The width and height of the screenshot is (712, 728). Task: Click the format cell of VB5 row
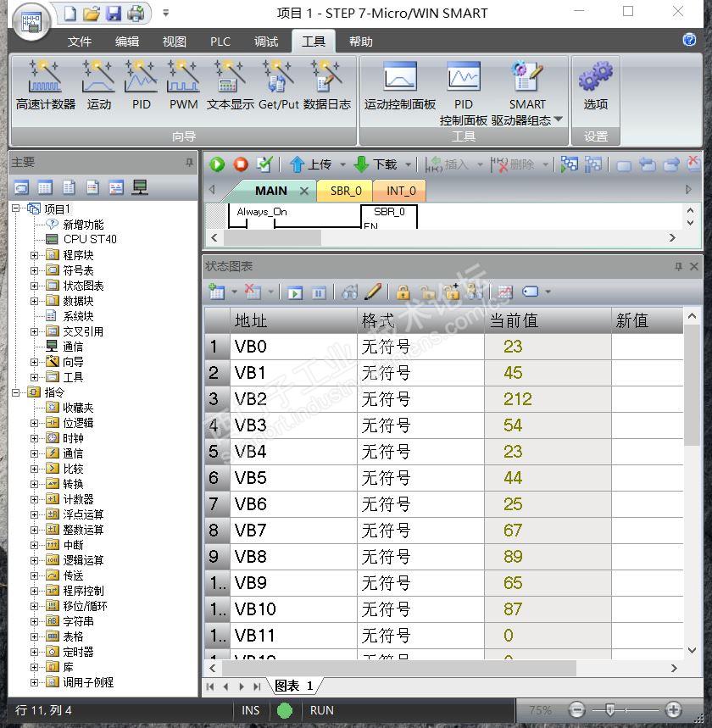(420, 478)
